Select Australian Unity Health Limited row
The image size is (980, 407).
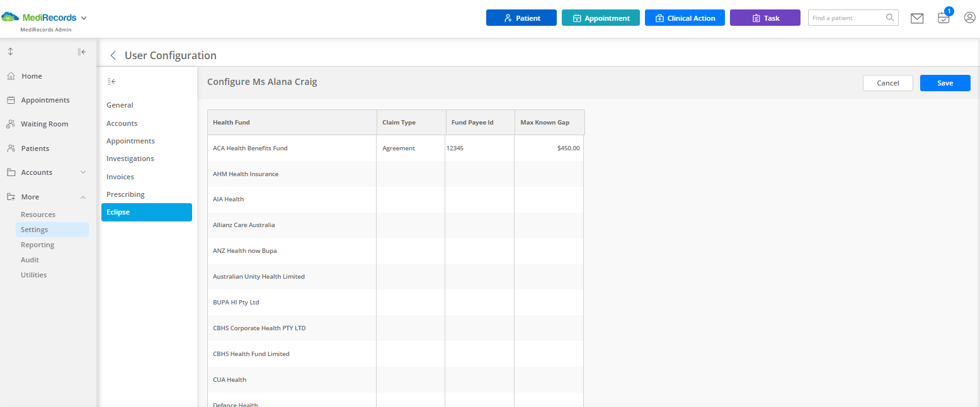pyautogui.click(x=396, y=277)
